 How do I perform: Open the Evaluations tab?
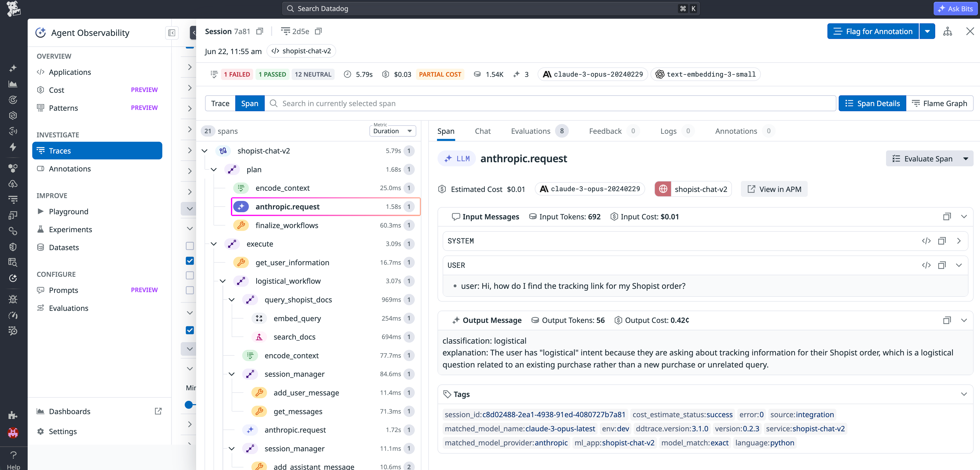[539, 131]
